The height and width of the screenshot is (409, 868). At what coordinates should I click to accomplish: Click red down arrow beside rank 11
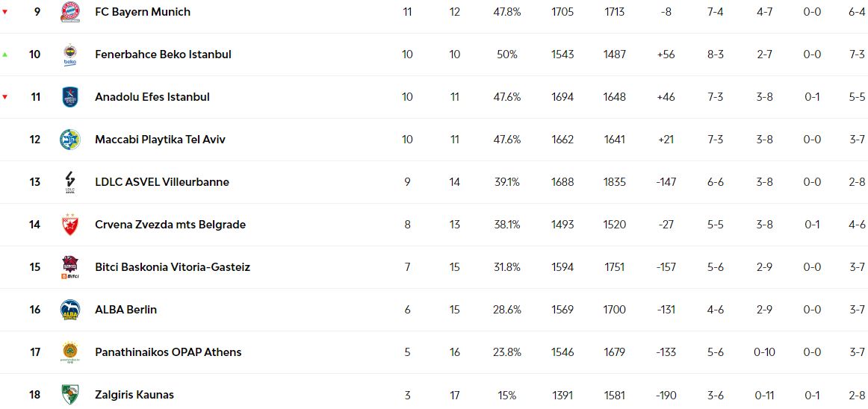5,97
